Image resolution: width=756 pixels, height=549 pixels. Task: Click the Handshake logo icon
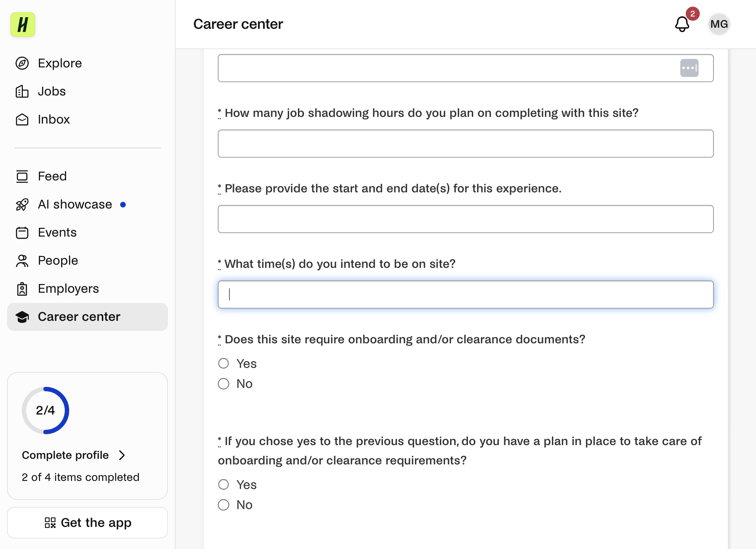(23, 25)
